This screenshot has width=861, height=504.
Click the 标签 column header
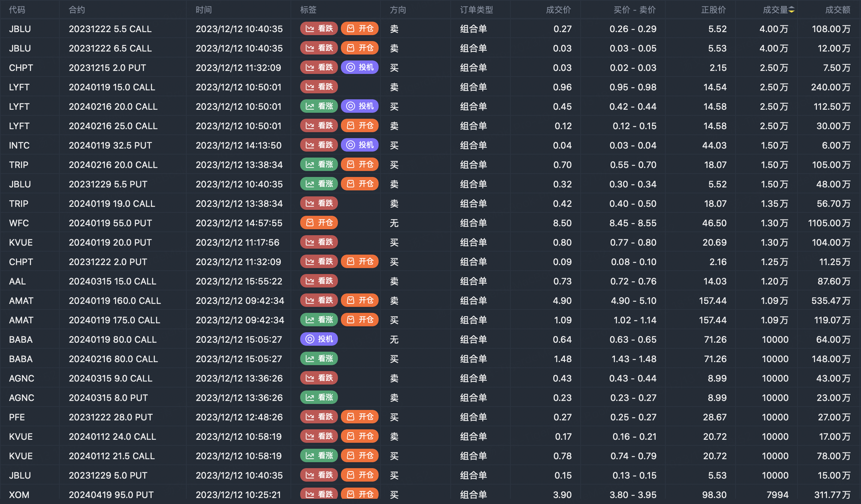pos(308,10)
